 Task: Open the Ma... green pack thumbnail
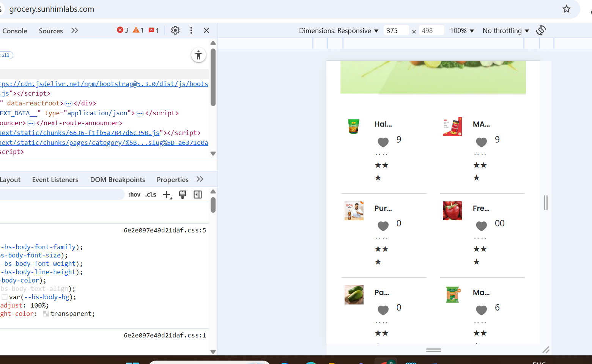[452, 295]
